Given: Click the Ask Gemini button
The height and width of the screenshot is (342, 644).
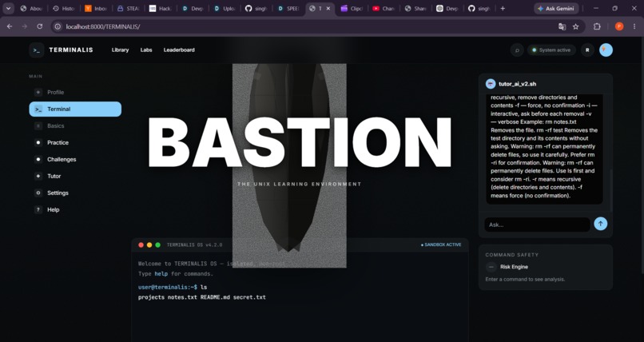Looking at the screenshot, I should tap(556, 8).
